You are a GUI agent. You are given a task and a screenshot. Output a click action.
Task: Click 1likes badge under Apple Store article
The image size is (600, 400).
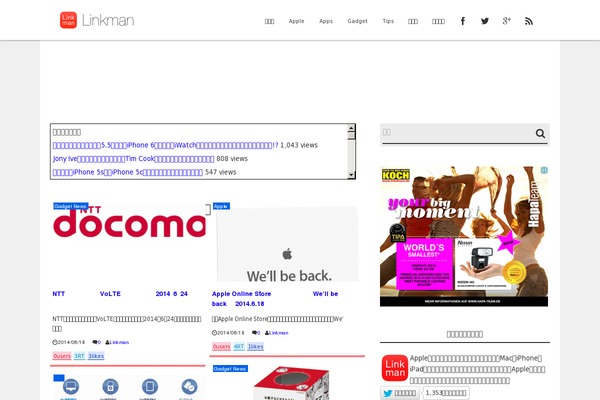click(255, 346)
